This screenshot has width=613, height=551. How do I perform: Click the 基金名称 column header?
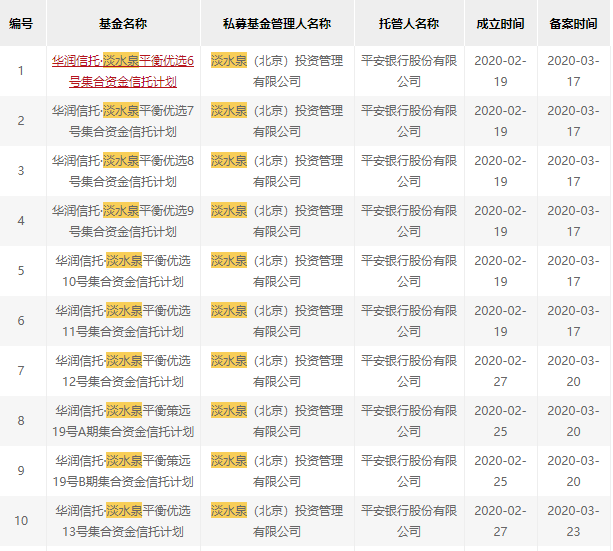123,23
